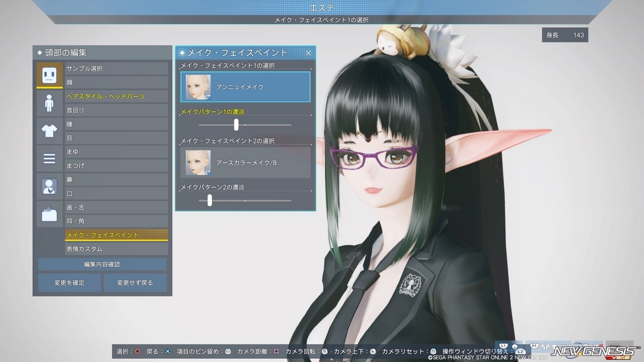Select 耳・角 entry
Image resolution: width=644 pixels, height=362 pixels.
coord(116,221)
